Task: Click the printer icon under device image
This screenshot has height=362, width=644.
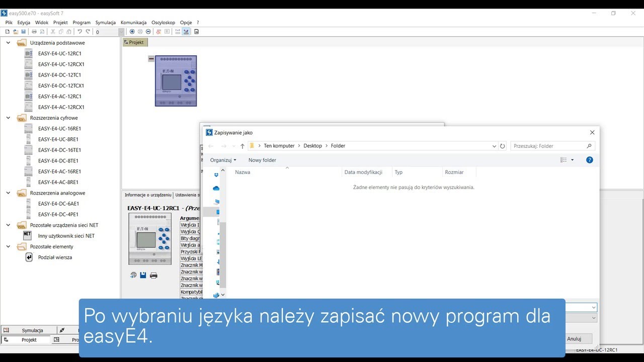Action: pyautogui.click(x=154, y=275)
